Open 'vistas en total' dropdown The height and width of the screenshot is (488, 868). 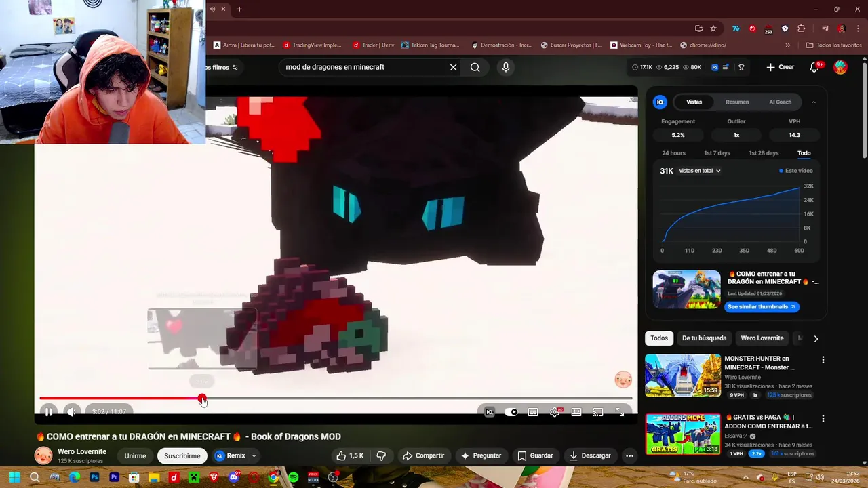click(700, 171)
